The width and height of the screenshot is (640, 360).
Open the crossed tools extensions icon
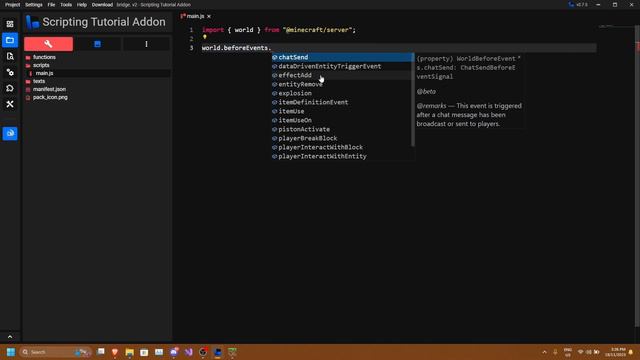pyautogui.click(x=10, y=104)
